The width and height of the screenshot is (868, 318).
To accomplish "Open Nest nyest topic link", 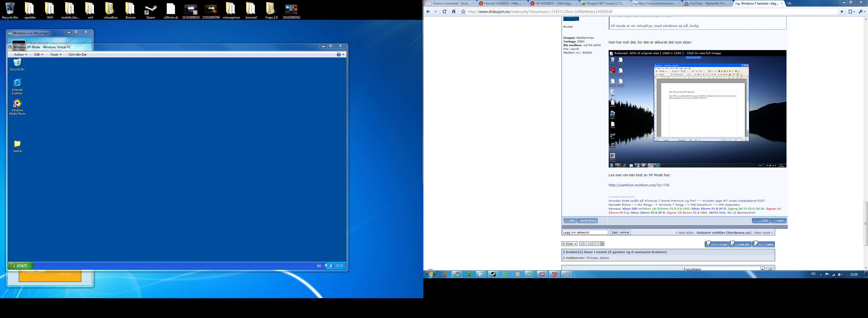I will [x=762, y=233].
